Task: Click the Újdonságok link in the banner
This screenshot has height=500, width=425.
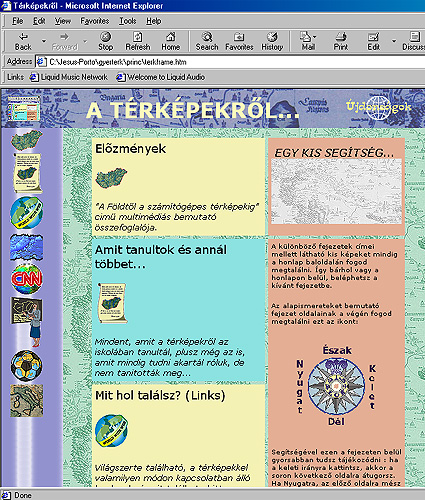Action: [379, 107]
